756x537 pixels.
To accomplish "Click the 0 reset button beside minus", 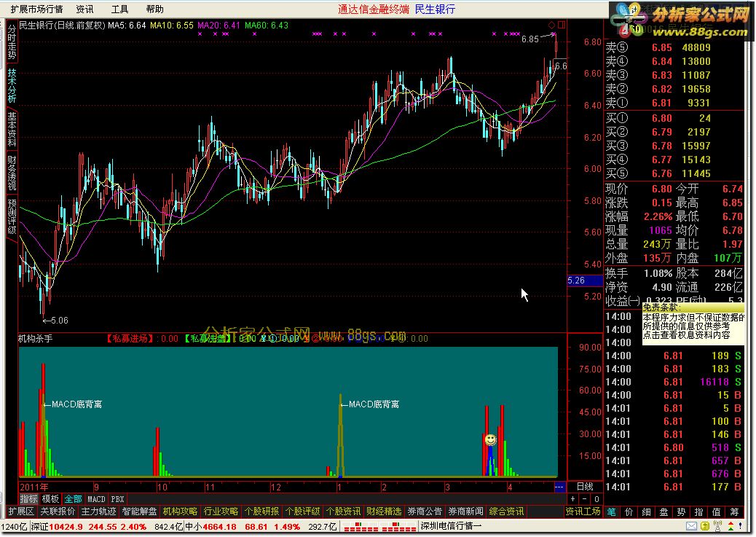I will [x=596, y=499].
